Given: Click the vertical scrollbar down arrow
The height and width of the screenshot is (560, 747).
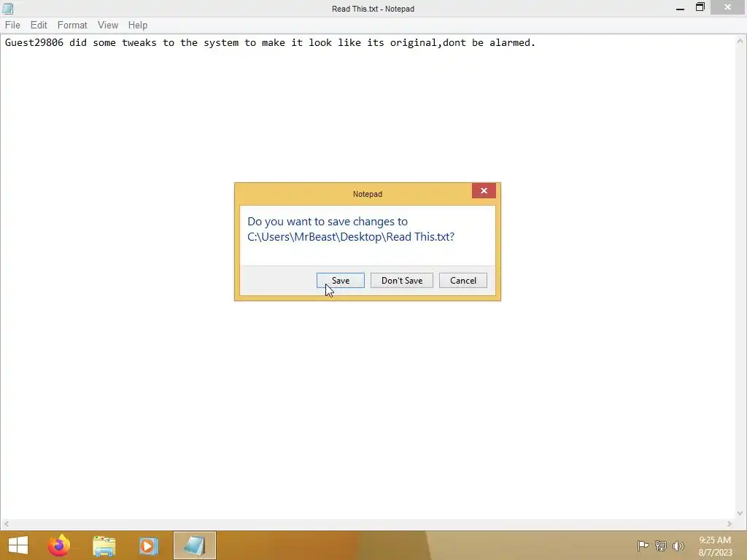Looking at the screenshot, I should click(x=740, y=513).
